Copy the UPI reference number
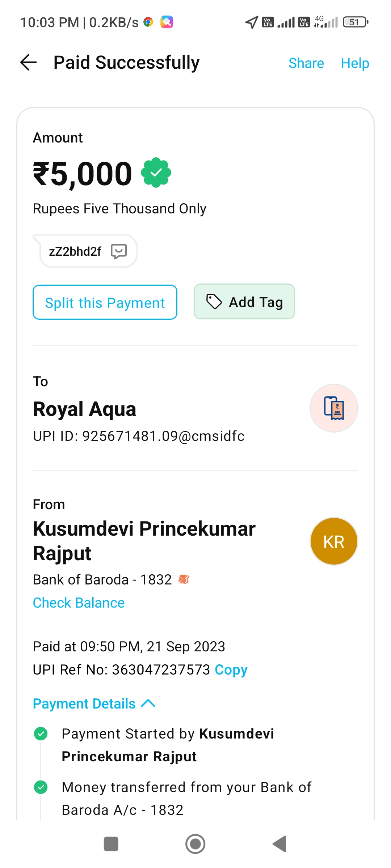Screen dimensions: 391x868 [x=231, y=669]
